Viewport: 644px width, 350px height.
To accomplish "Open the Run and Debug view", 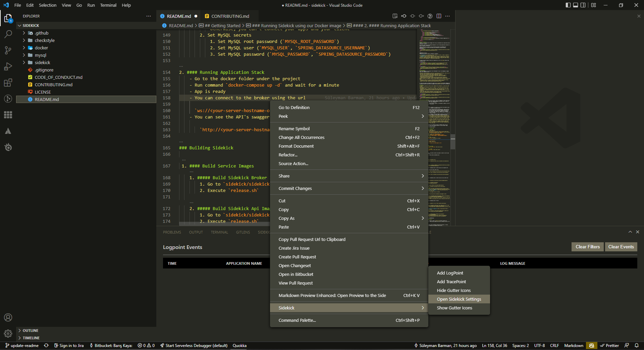I will tap(8, 66).
